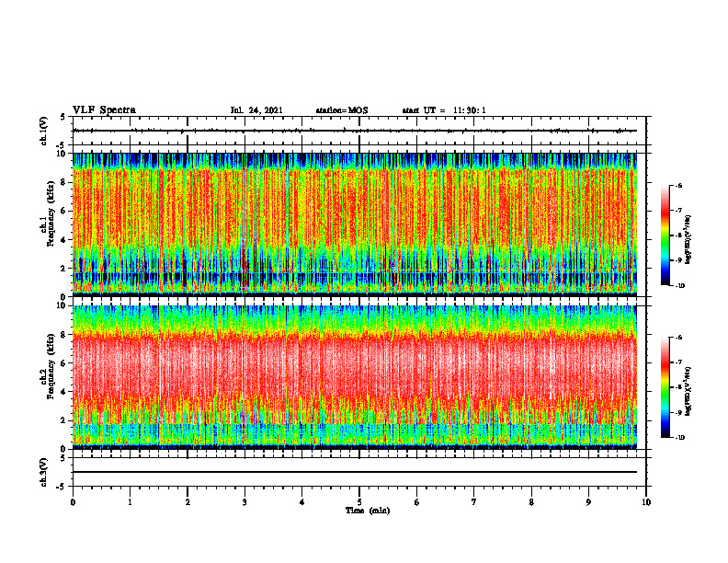Click the "4" kHz tick of ch.1 spectrogram

64,240
